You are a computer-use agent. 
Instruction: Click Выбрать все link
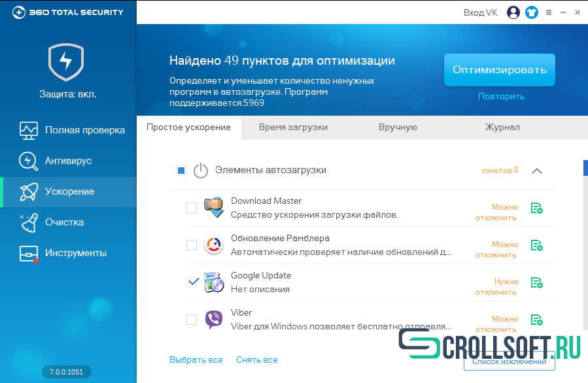[196, 359]
